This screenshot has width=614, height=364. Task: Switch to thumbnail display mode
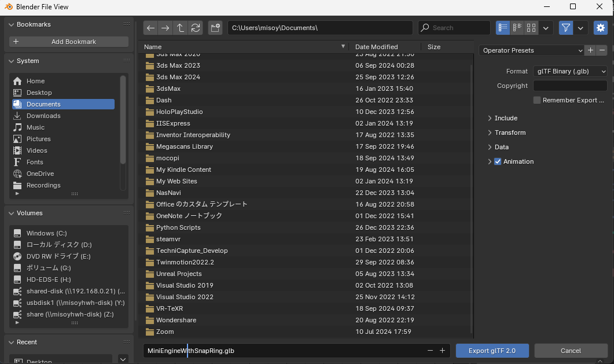pos(531,28)
